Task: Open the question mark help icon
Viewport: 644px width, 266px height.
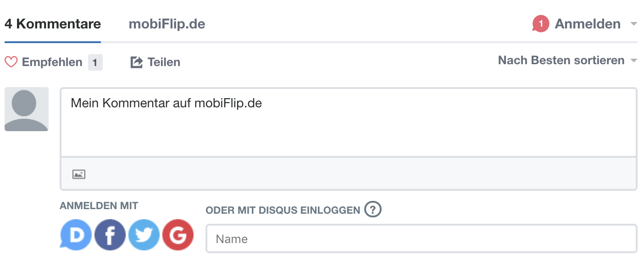Action: pos(373,210)
